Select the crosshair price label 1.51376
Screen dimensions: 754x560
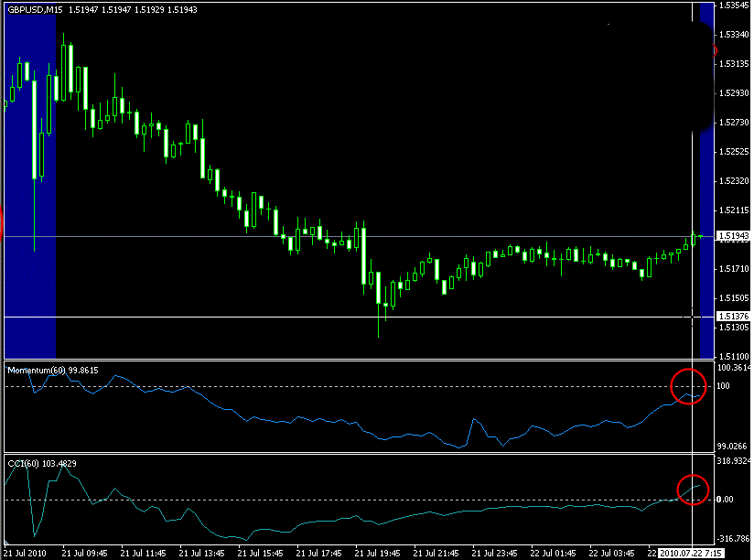pyautogui.click(x=733, y=316)
